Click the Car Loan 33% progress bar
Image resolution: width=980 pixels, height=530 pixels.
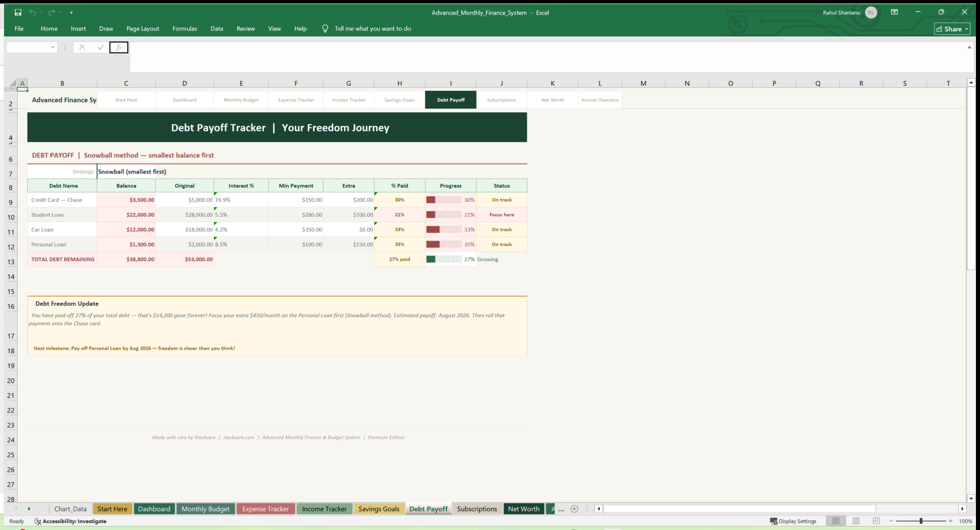[444, 230]
